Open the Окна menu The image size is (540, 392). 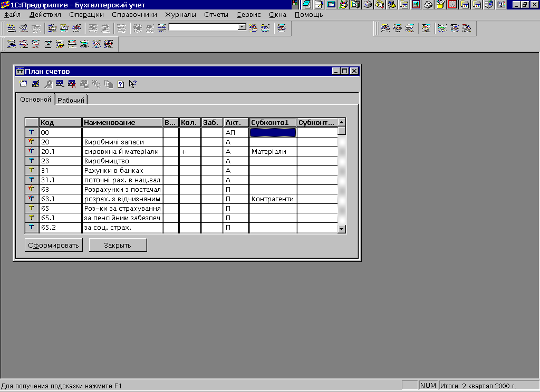click(x=277, y=15)
